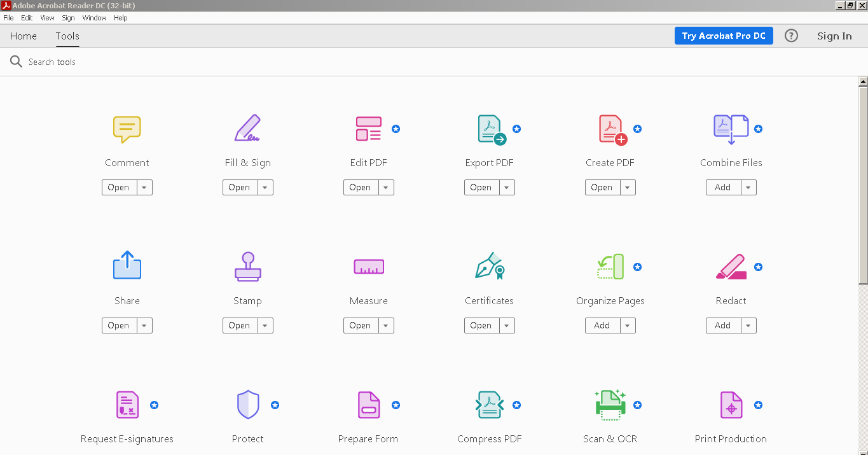Click the Comment tool icon

(x=127, y=129)
